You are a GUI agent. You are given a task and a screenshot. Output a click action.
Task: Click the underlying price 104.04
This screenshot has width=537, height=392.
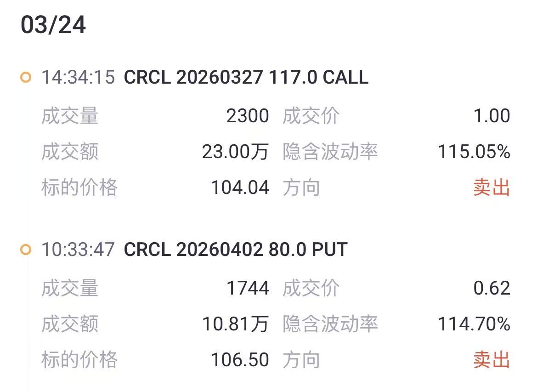pos(241,187)
